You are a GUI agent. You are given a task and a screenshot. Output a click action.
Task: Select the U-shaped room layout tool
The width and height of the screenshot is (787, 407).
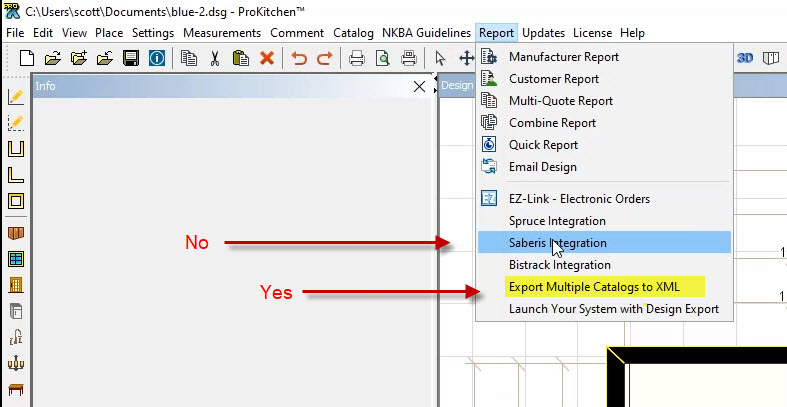point(16,149)
